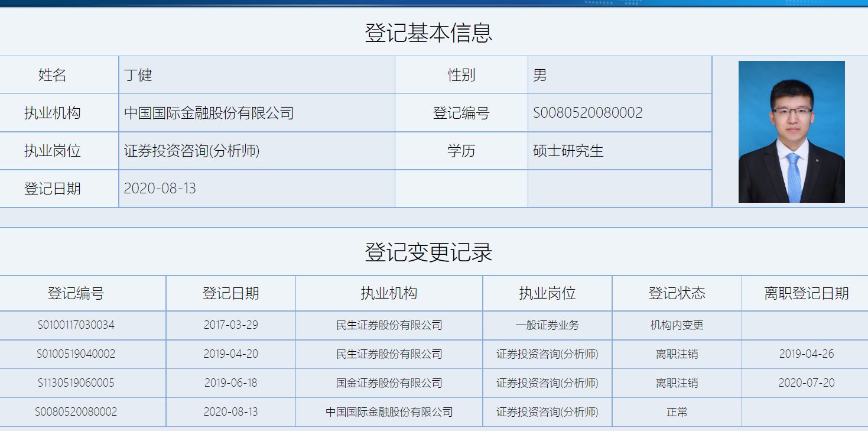The image size is (868, 431).
Task: Click the 登记日期 column header
Action: [x=231, y=293]
